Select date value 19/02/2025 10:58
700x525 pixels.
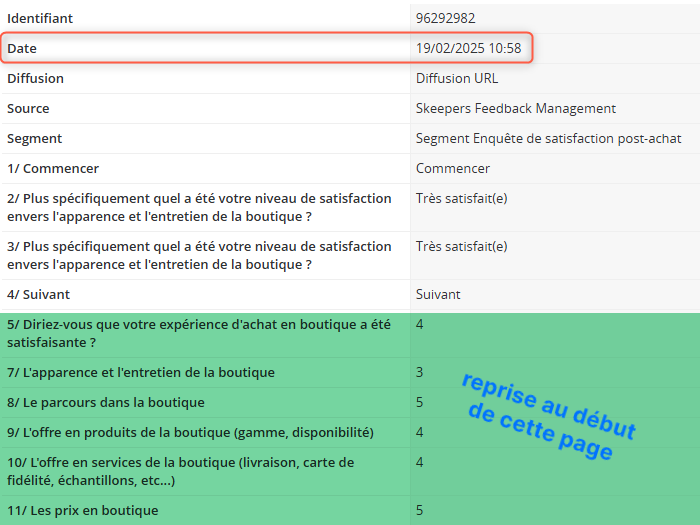468,48
